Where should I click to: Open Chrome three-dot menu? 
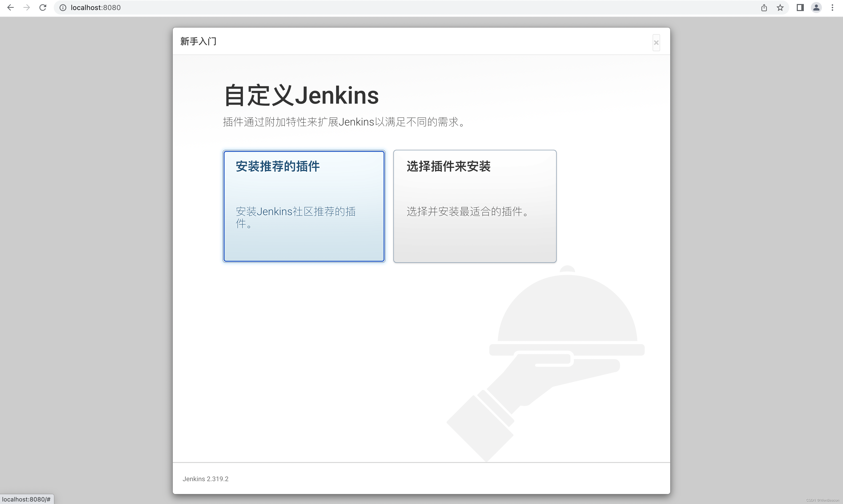coord(832,8)
